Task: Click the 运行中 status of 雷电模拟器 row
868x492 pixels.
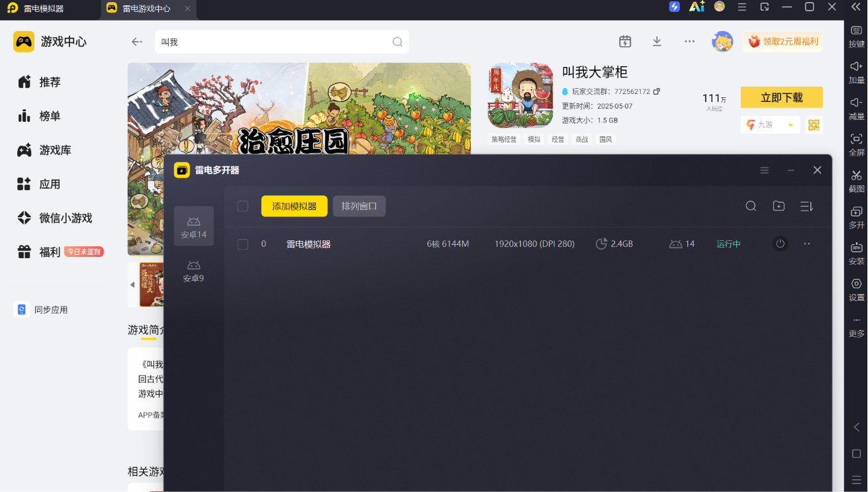Action: pos(728,244)
